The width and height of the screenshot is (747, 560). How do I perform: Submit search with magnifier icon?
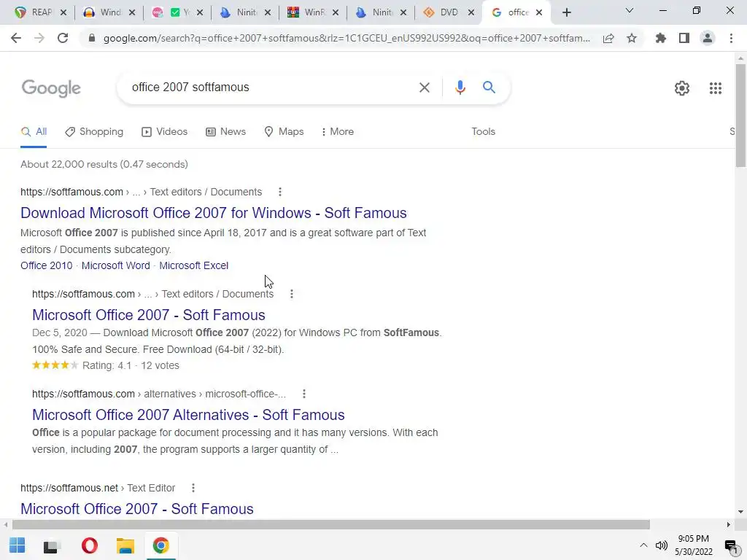489,87
